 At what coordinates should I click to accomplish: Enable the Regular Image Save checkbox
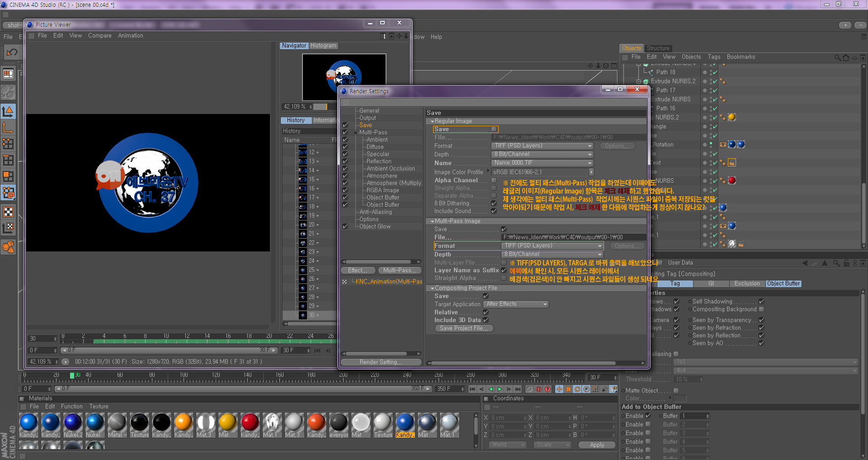point(494,129)
